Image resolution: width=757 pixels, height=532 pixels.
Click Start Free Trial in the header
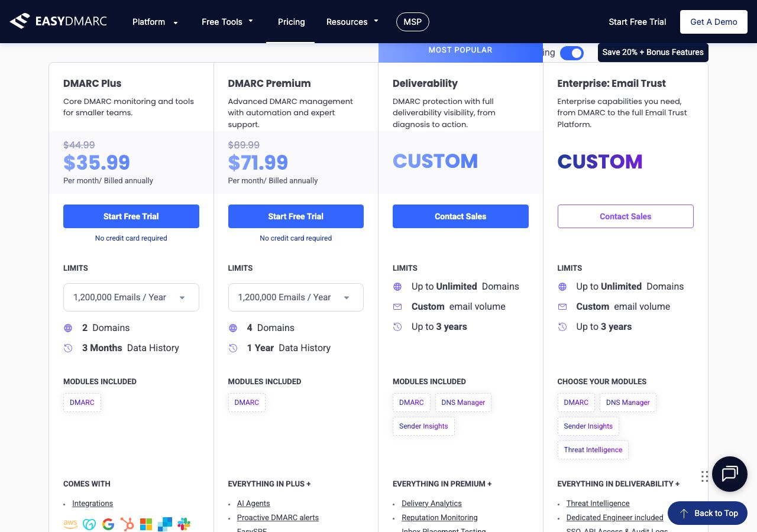coord(638,22)
